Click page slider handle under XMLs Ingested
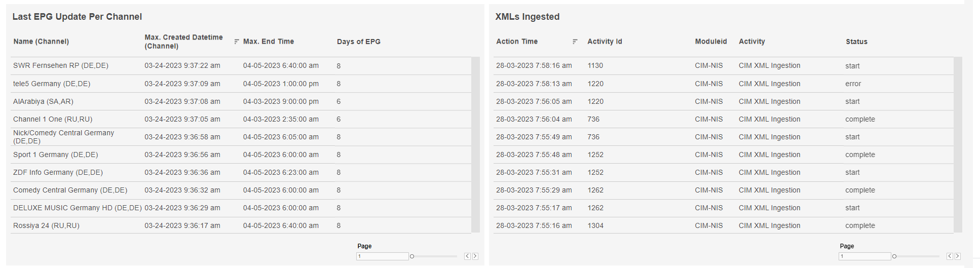Screen dimensions: 980x268 pos(894,256)
